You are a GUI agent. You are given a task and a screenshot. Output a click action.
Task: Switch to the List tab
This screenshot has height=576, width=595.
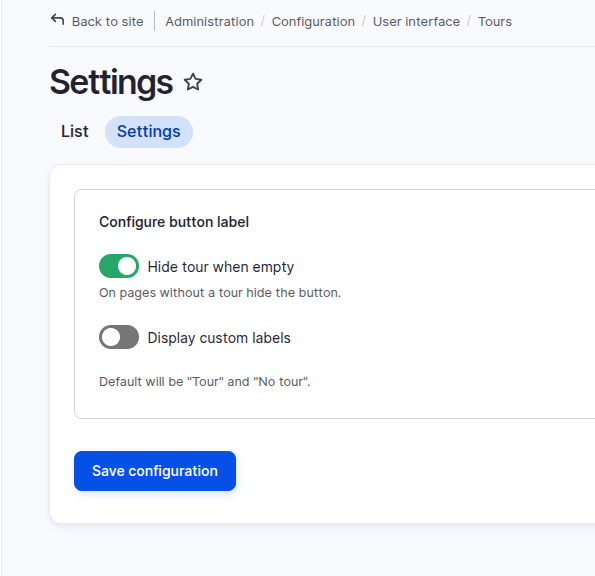coord(75,132)
